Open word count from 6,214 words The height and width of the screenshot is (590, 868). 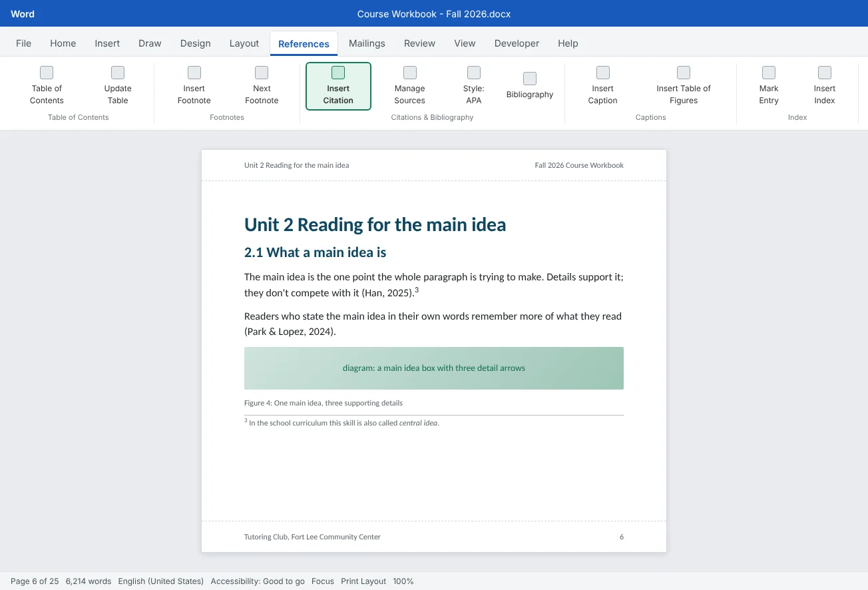point(89,581)
